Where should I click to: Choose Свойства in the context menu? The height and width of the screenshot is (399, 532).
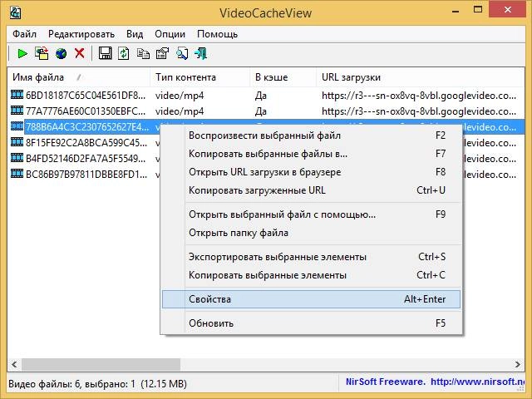311,299
